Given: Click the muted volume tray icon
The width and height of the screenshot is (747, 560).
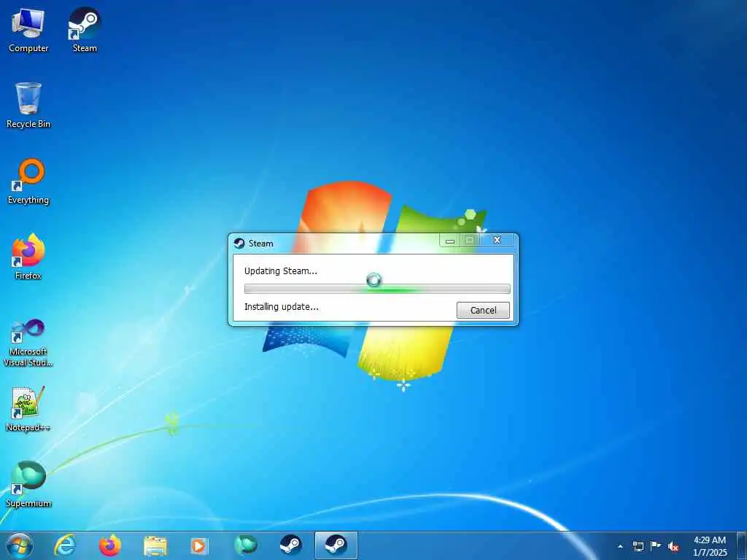Looking at the screenshot, I should pos(673,547).
